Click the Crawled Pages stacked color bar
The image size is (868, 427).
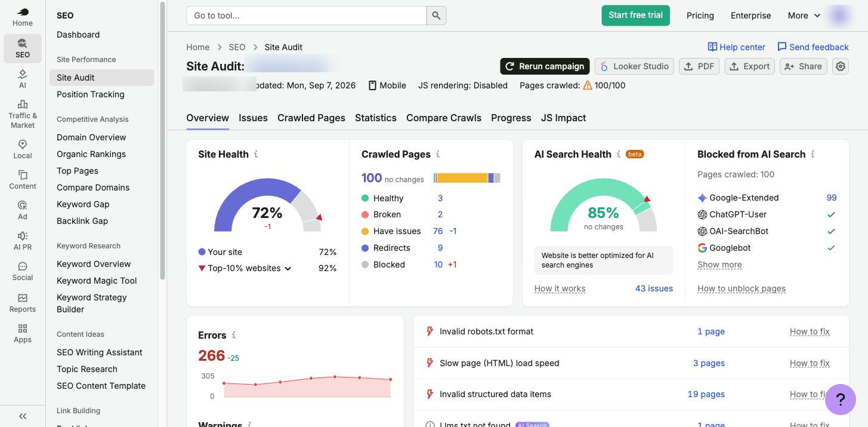pos(467,178)
